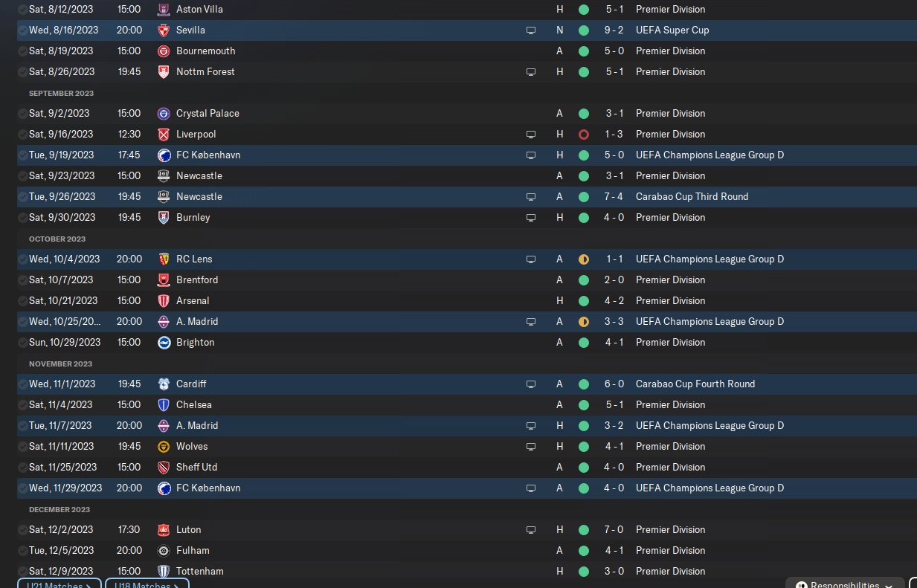Click the Arsenal club crest icon
The image size is (917, 588).
coord(164,301)
